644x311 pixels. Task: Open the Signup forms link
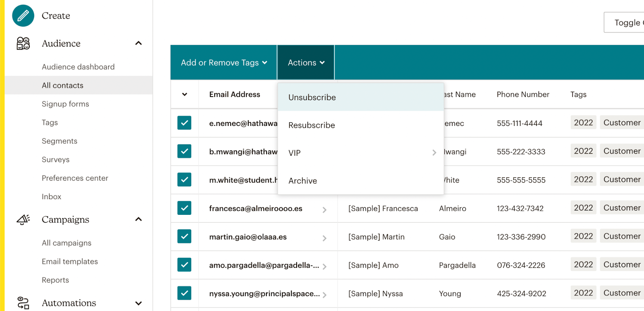coord(65,104)
